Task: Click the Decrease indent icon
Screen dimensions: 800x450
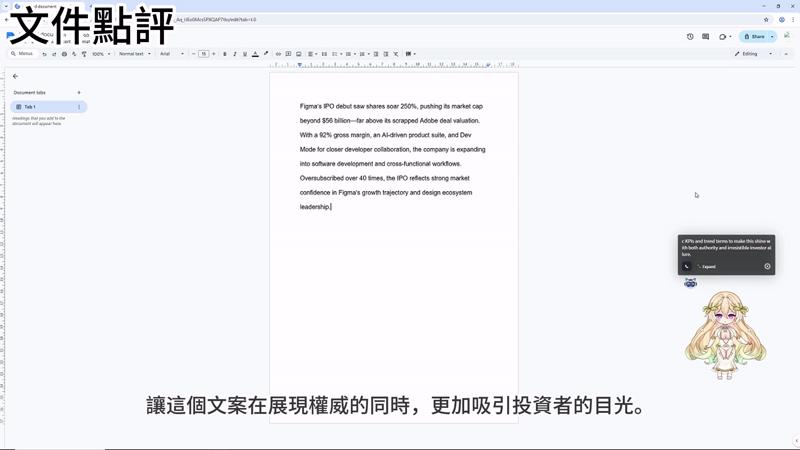Action: [376, 54]
